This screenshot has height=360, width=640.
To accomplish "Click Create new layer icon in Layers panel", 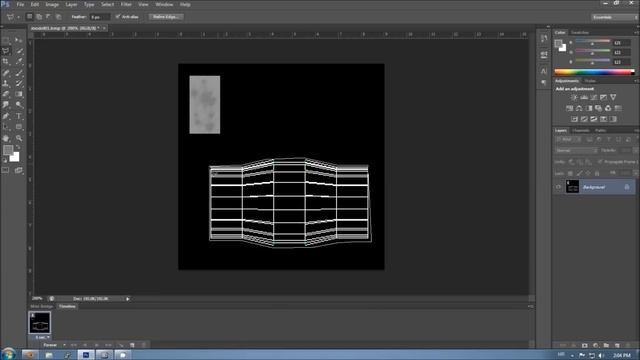I will [x=617, y=345].
